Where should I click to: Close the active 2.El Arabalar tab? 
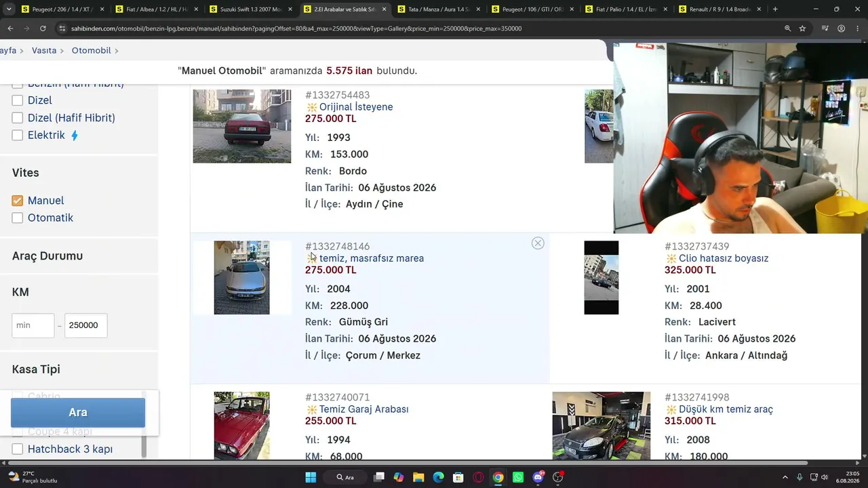click(383, 9)
